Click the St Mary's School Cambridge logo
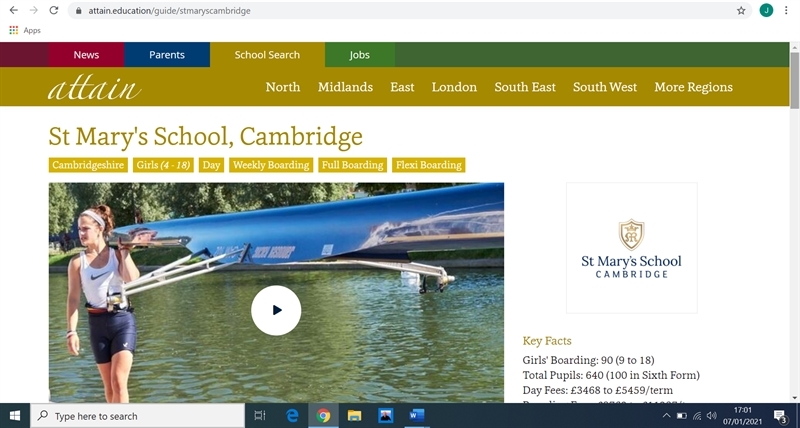This screenshot has height=428, width=800. coord(632,248)
